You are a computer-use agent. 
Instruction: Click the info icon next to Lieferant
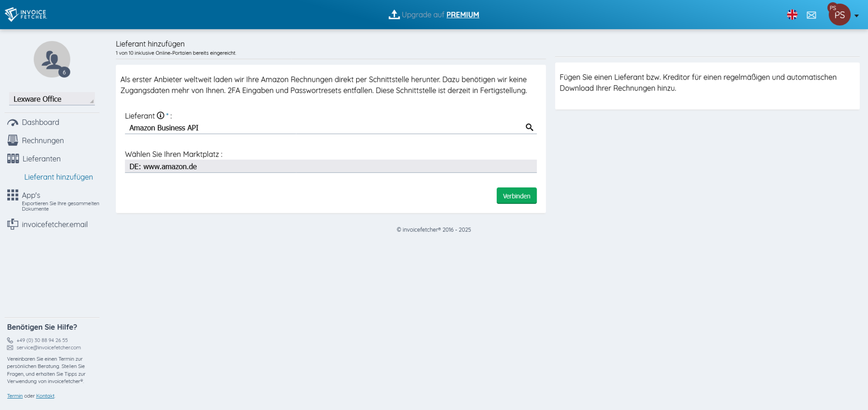[x=160, y=116]
